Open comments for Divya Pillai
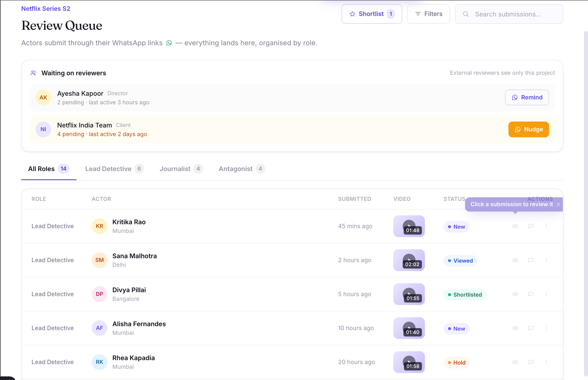 pos(531,294)
